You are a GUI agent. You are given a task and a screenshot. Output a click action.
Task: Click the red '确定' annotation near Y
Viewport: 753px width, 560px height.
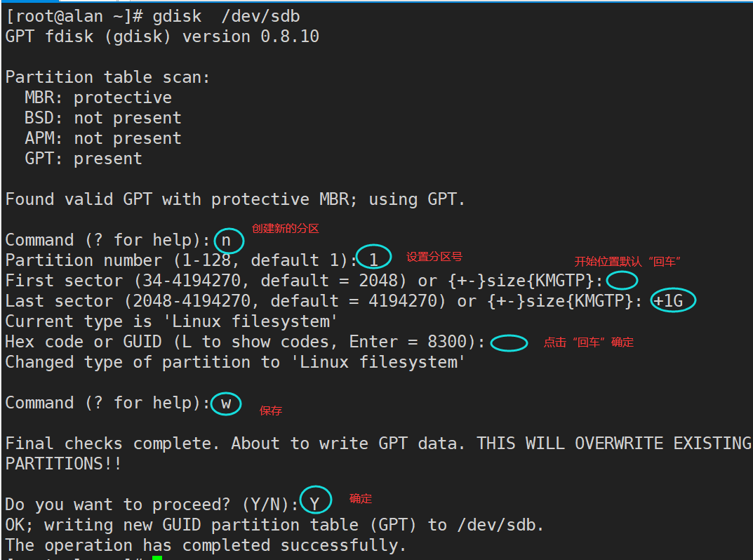coord(361,499)
